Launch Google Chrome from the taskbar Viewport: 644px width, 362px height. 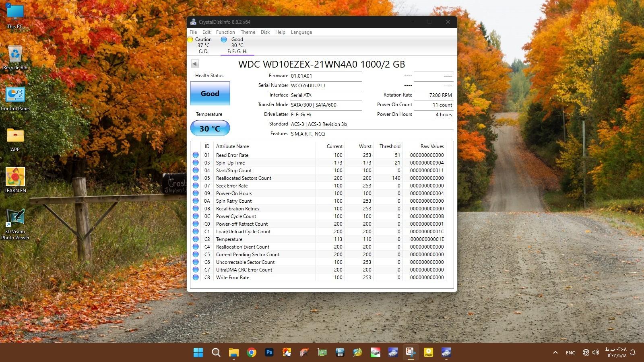252,353
